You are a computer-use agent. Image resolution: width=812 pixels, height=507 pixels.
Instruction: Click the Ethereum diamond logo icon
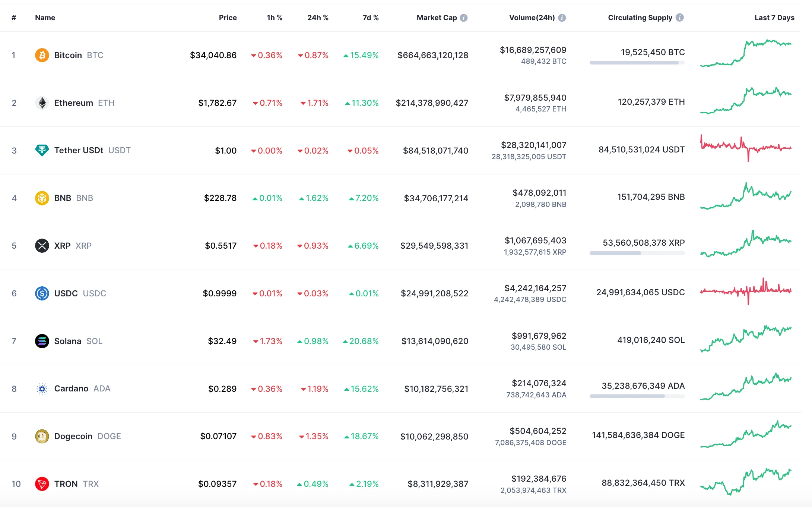click(42, 103)
